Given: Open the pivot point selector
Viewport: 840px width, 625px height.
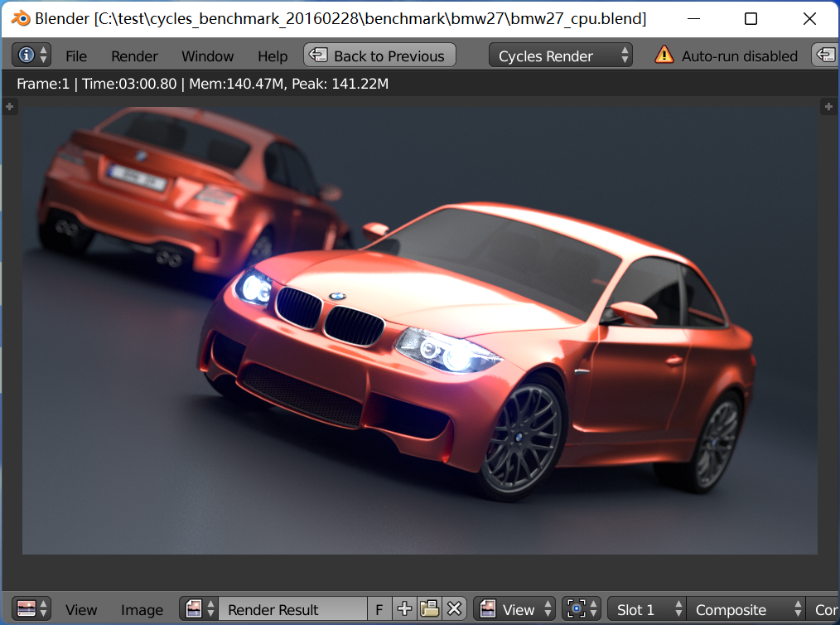Looking at the screenshot, I should click(581, 609).
